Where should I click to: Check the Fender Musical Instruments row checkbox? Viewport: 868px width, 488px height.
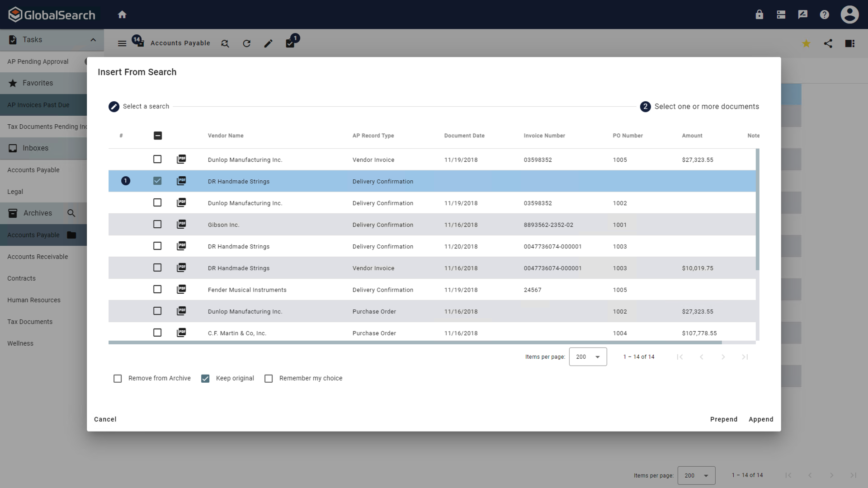point(157,289)
